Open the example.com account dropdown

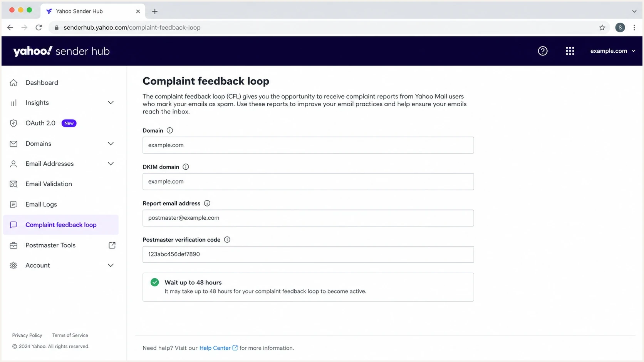(613, 51)
